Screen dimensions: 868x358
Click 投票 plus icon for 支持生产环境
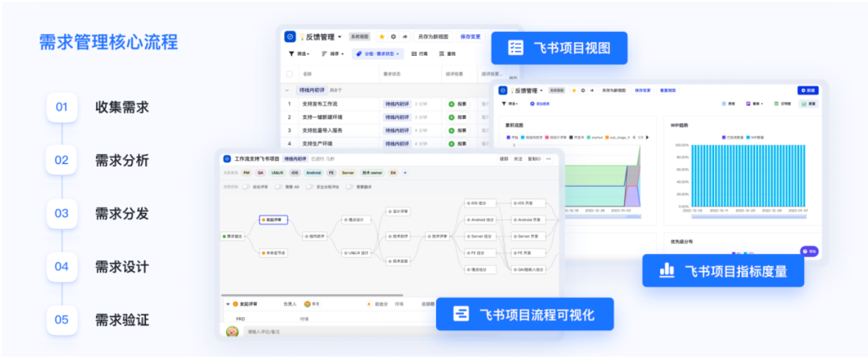452,144
